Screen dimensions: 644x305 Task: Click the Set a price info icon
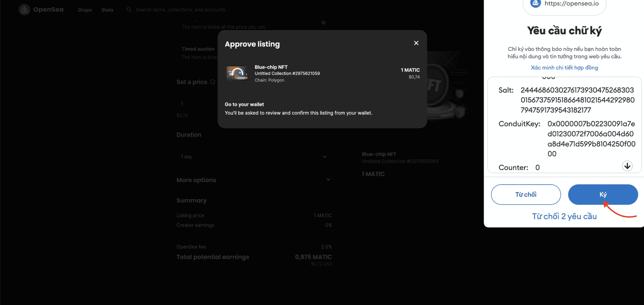click(213, 82)
